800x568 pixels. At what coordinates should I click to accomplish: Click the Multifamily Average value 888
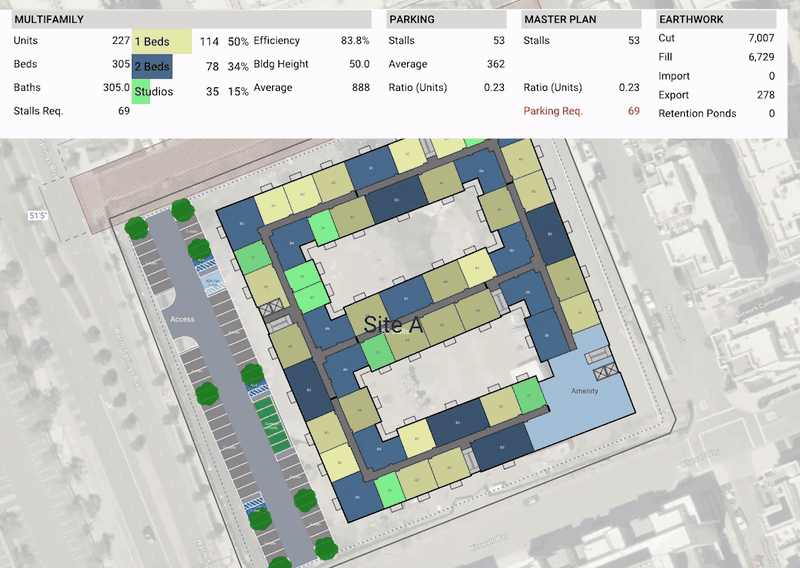click(361, 87)
